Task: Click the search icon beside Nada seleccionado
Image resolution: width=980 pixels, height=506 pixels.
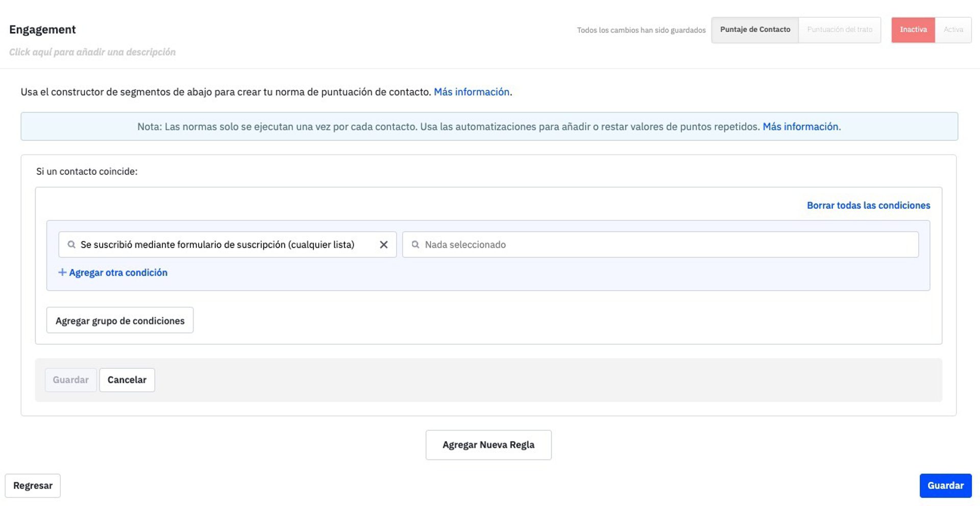Action: [x=415, y=245]
